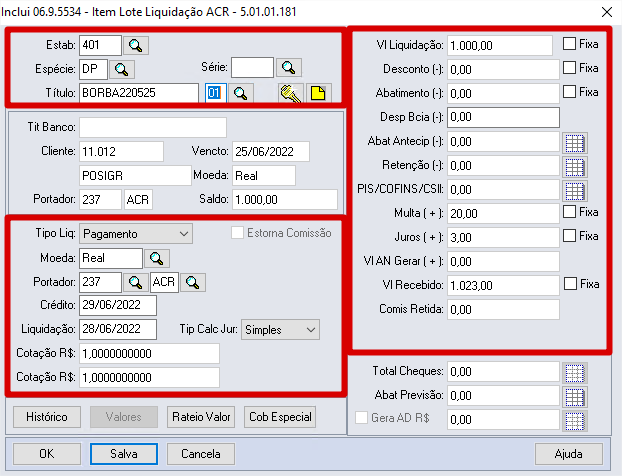Image resolution: width=622 pixels, height=476 pixels.
Task: Check Fixa for Multa
Action: tap(569, 212)
